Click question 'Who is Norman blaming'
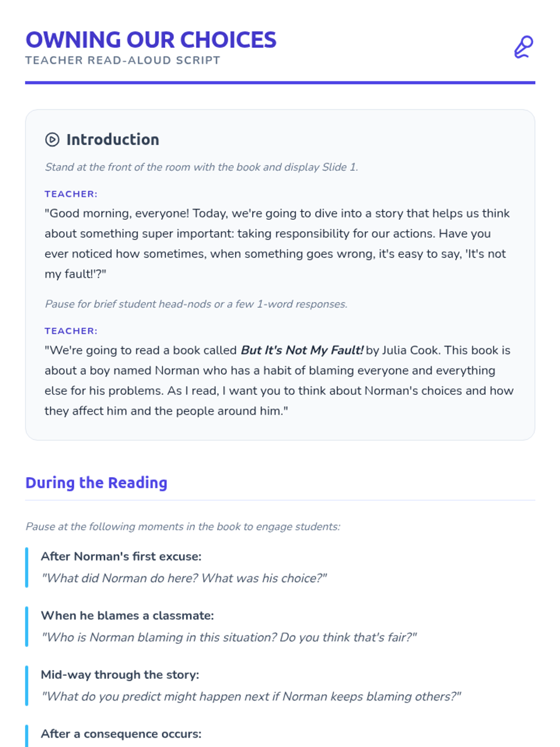This screenshot has width=560, height=747. point(229,637)
